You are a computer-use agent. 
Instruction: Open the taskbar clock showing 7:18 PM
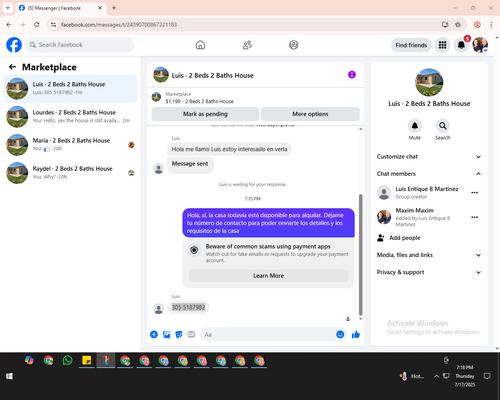(465, 376)
